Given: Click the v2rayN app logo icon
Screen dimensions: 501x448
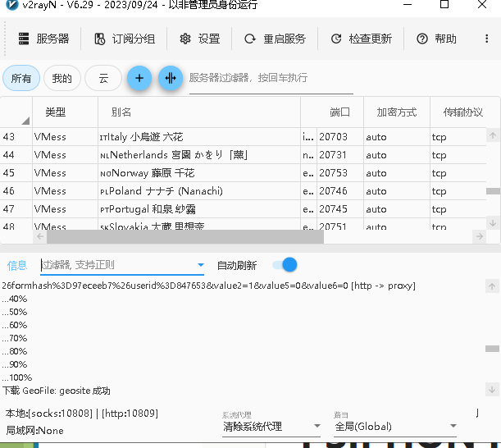Looking at the screenshot, I should [x=12, y=5].
